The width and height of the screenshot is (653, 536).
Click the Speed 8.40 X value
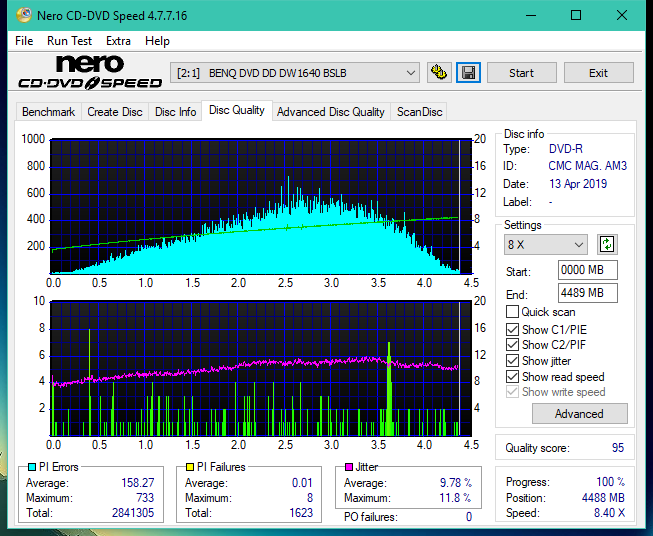[610, 513]
